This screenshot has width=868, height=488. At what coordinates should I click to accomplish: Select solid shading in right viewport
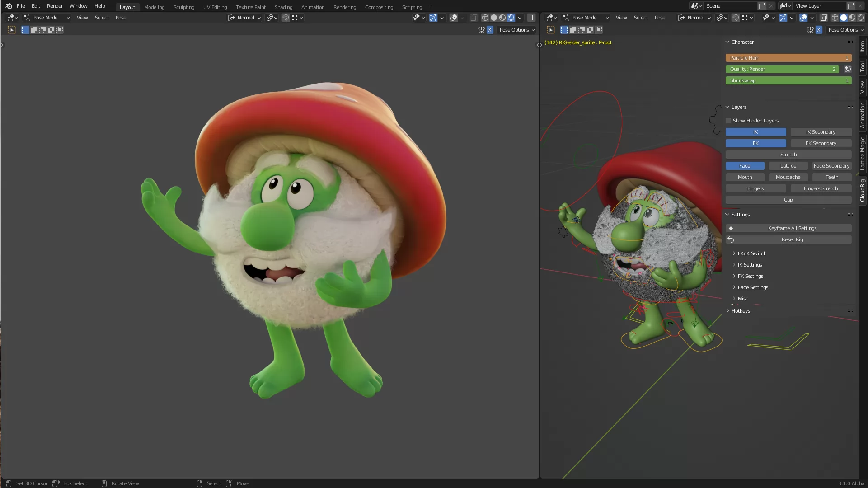[x=844, y=18]
